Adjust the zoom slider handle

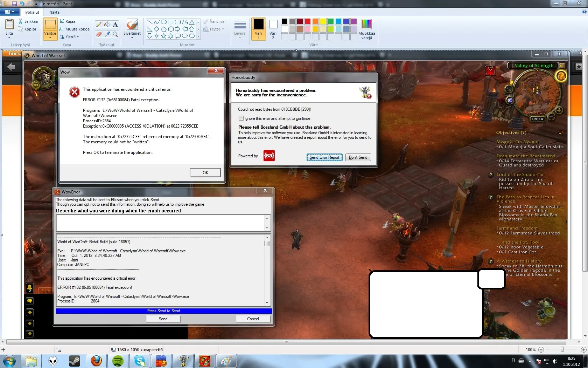point(562,350)
